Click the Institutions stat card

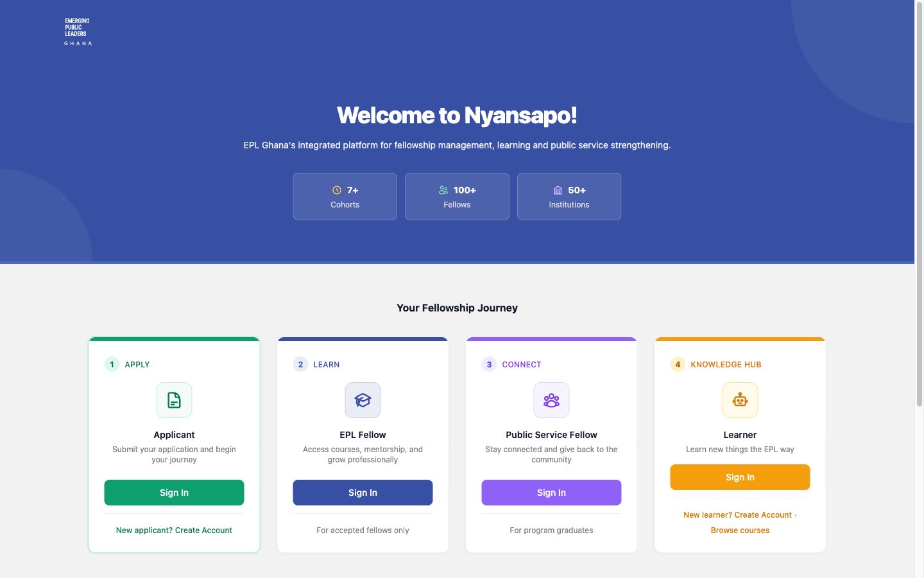569,197
